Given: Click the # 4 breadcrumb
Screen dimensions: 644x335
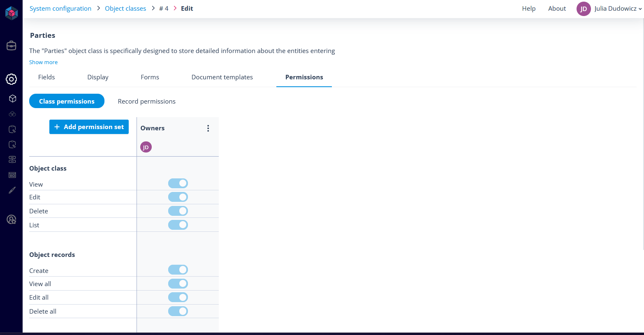Looking at the screenshot, I should click(164, 9).
